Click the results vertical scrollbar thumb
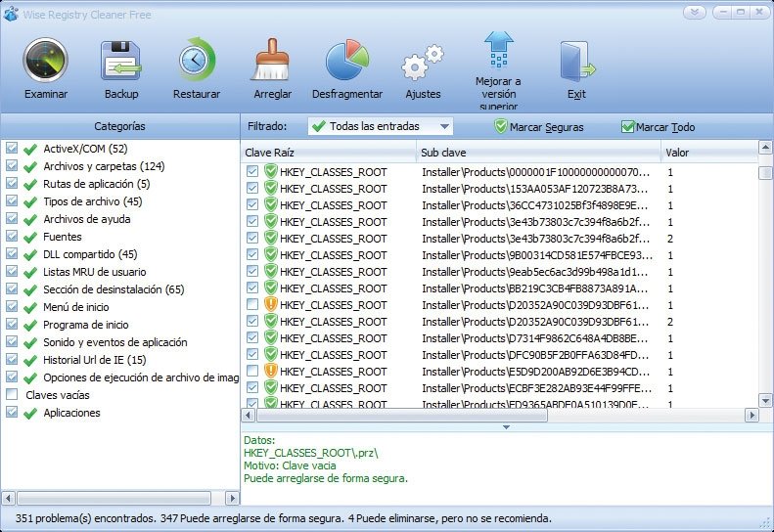 [765, 173]
